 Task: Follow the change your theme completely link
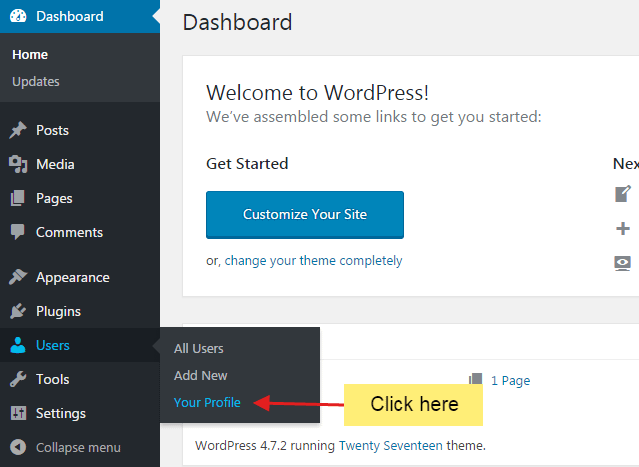(x=313, y=260)
